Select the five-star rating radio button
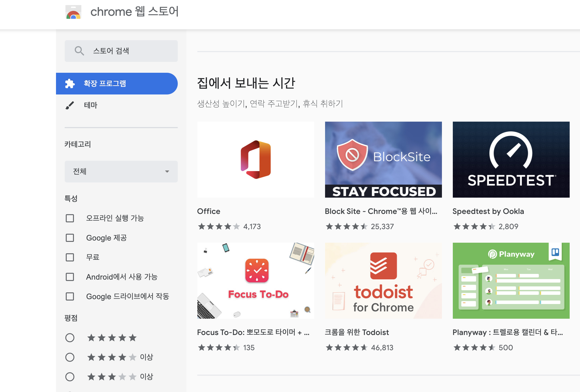 coord(70,338)
